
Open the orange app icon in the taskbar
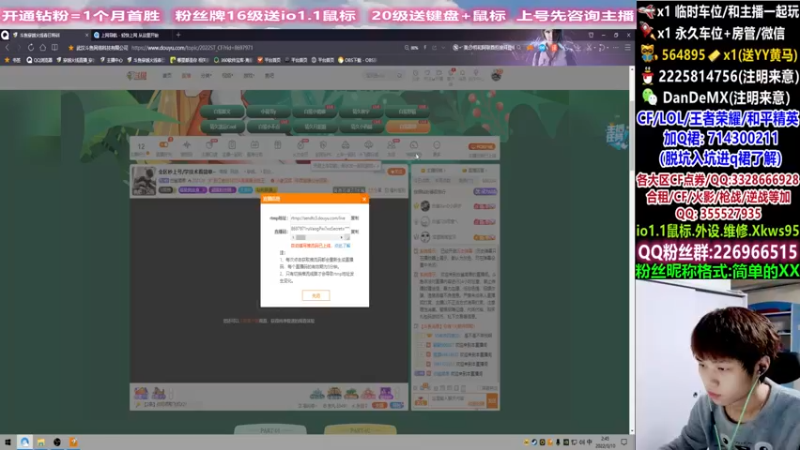point(73,442)
